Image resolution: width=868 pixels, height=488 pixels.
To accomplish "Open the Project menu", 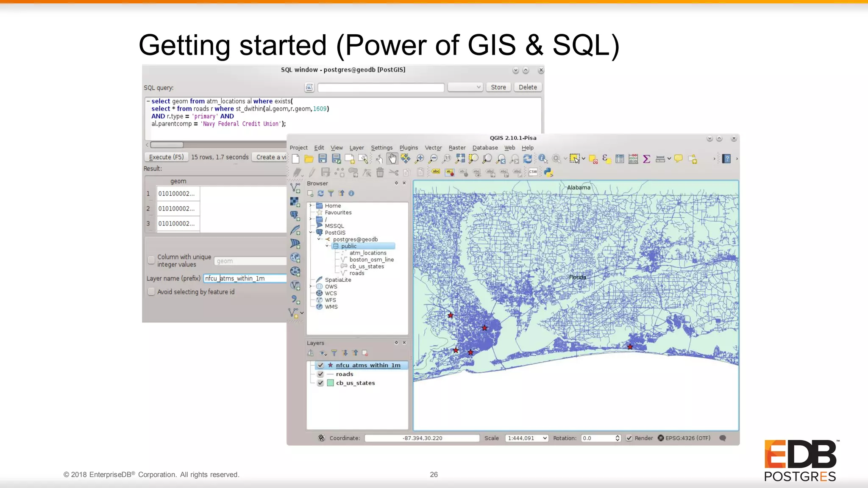I will click(299, 147).
